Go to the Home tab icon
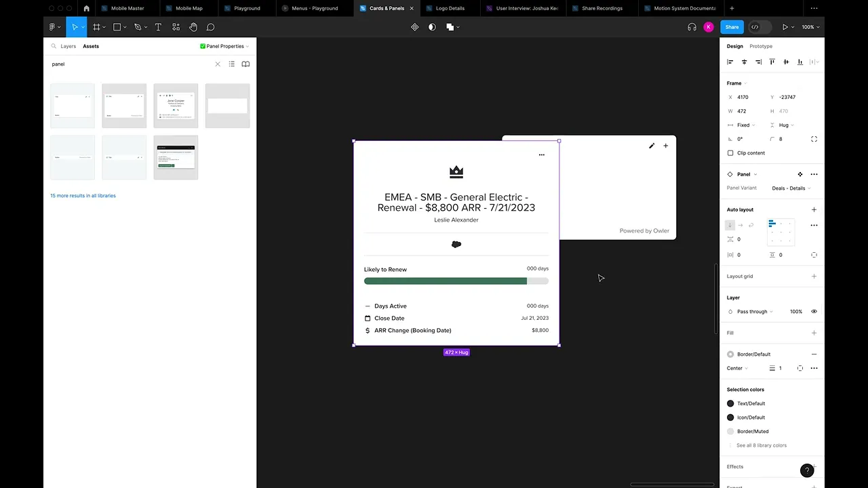Image resolution: width=868 pixels, height=488 pixels. [86, 8]
